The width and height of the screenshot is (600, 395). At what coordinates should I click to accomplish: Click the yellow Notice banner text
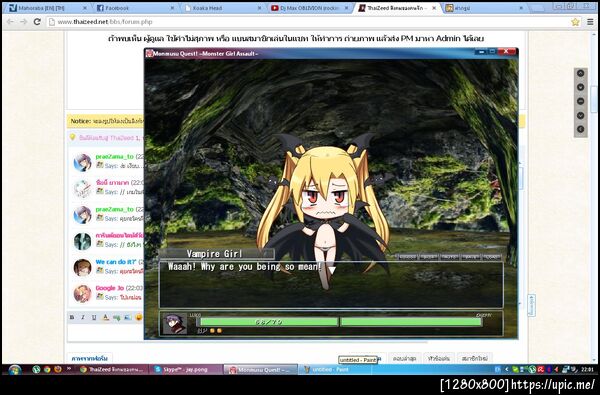(106, 121)
